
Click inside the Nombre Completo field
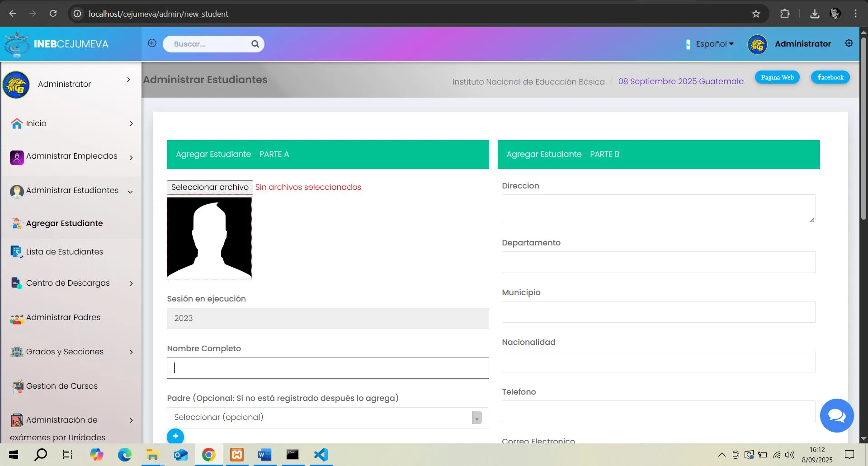coord(327,368)
